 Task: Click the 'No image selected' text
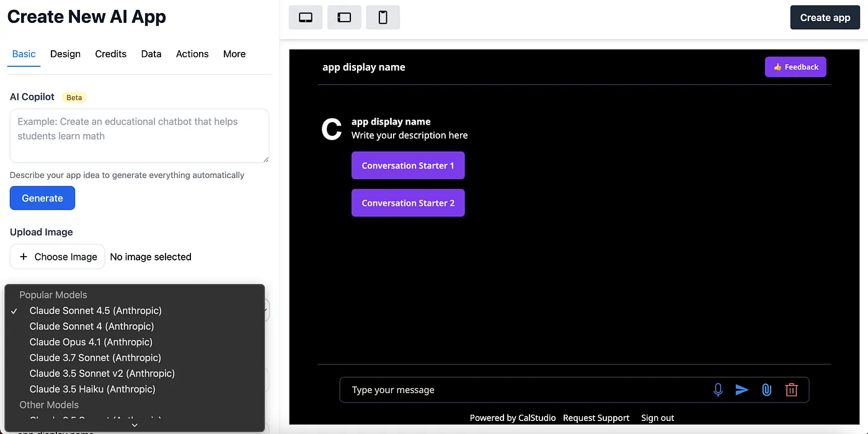click(151, 257)
